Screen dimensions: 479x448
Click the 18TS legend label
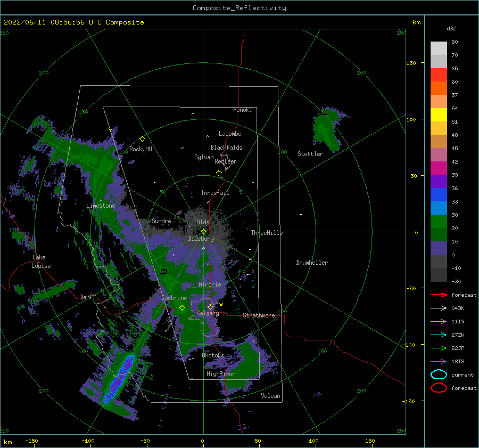pos(458,362)
